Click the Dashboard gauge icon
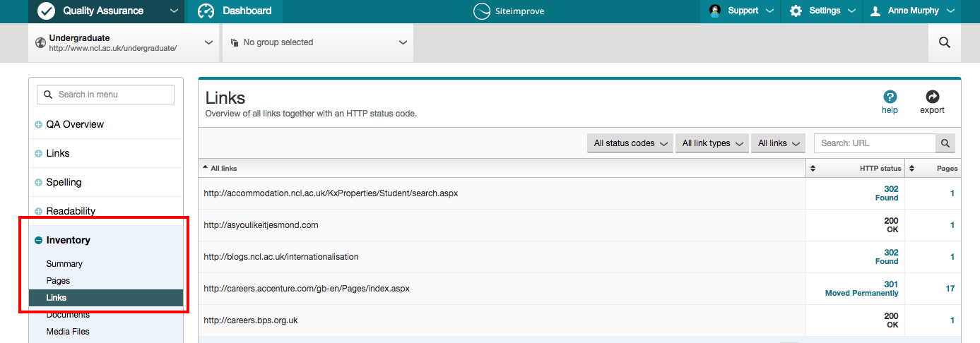This screenshot has height=343, width=980. (206, 11)
